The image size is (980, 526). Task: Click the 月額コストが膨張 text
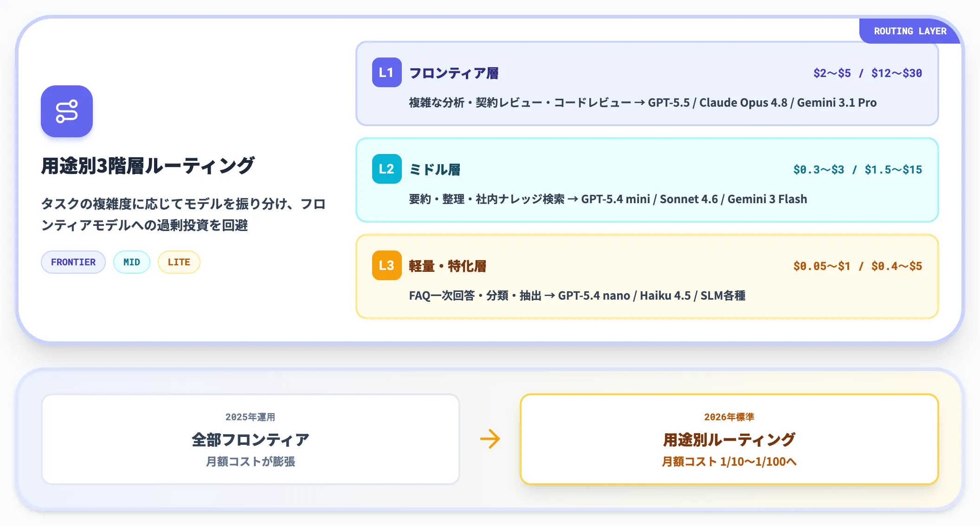[x=251, y=462]
